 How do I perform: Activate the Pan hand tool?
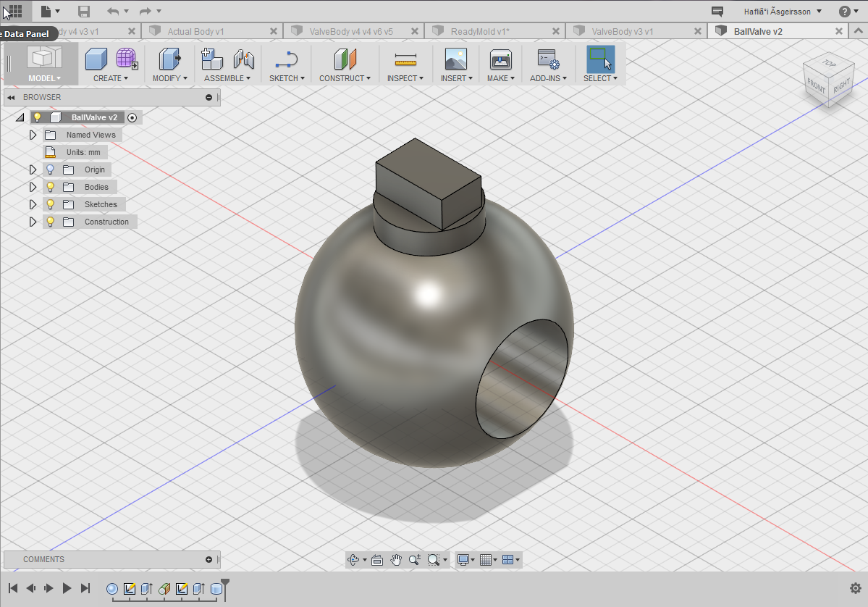(x=396, y=560)
